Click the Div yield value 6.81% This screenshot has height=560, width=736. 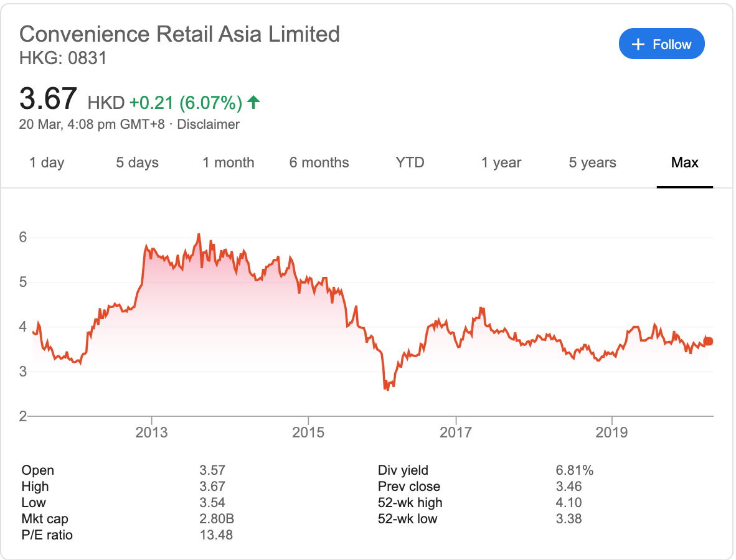(575, 470)
